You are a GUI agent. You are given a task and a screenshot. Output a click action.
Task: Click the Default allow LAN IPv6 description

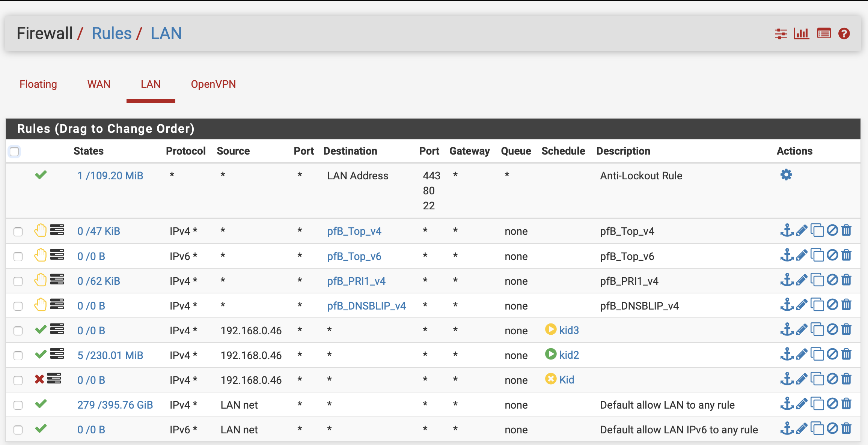pos(679,430)
